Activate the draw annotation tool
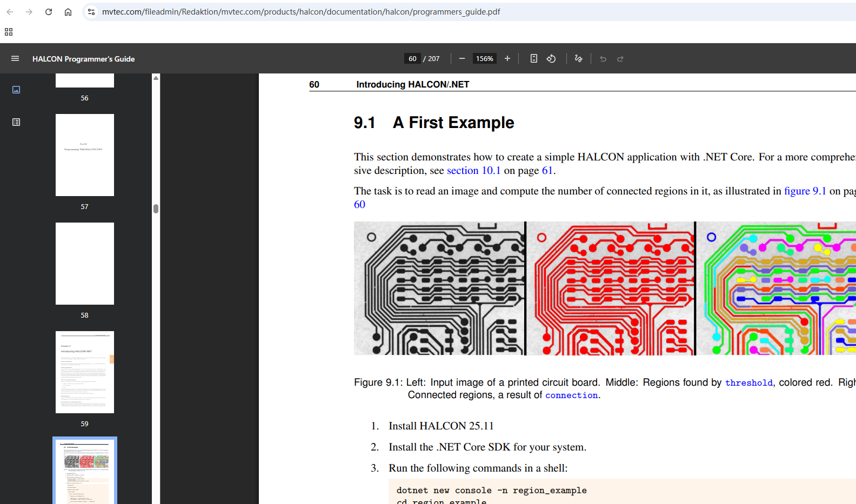The image size is (856, 504). coord(578,58)
